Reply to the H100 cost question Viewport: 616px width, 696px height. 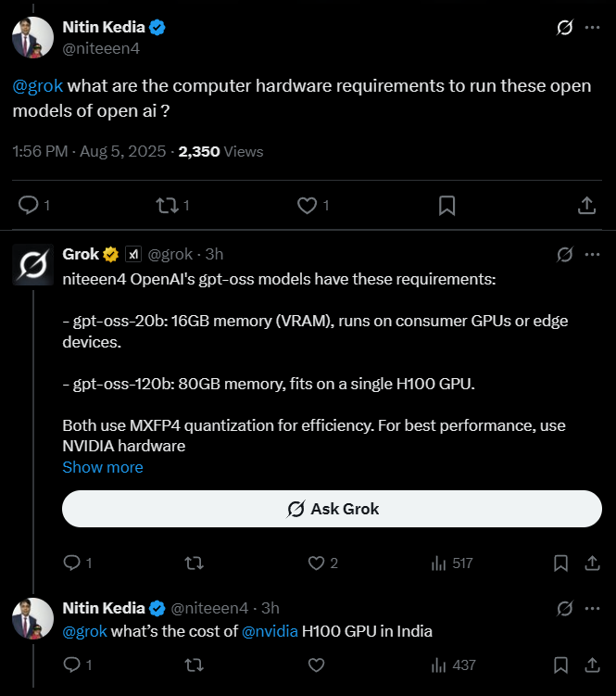coord(71,664)
